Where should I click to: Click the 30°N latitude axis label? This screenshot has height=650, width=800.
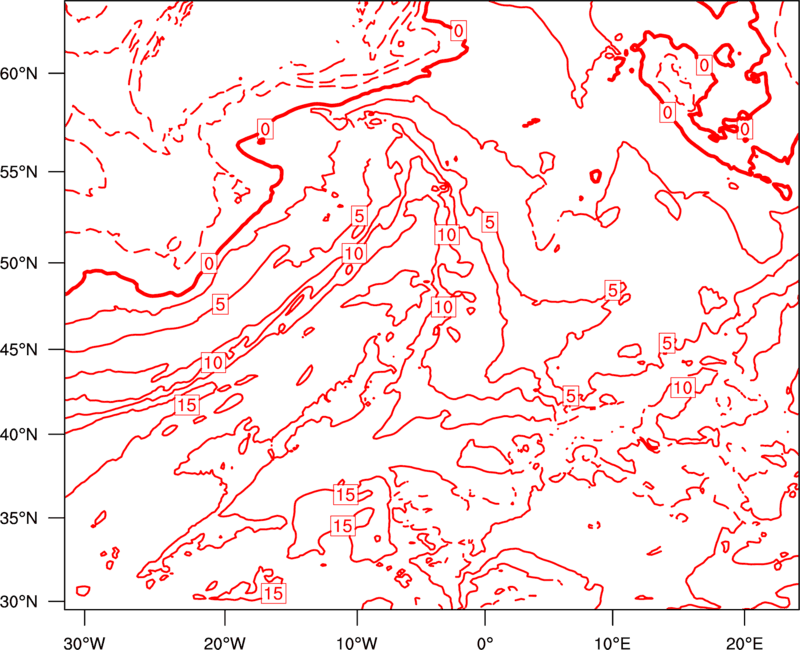[19, 602]
